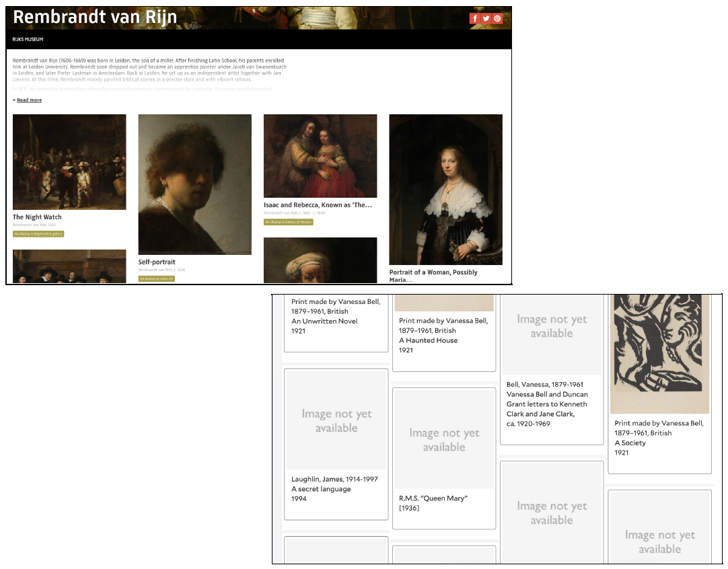The image size is (728, 569).
Task: Select 'On display in Gallery of Honour' tag
Action: point(289,222)
